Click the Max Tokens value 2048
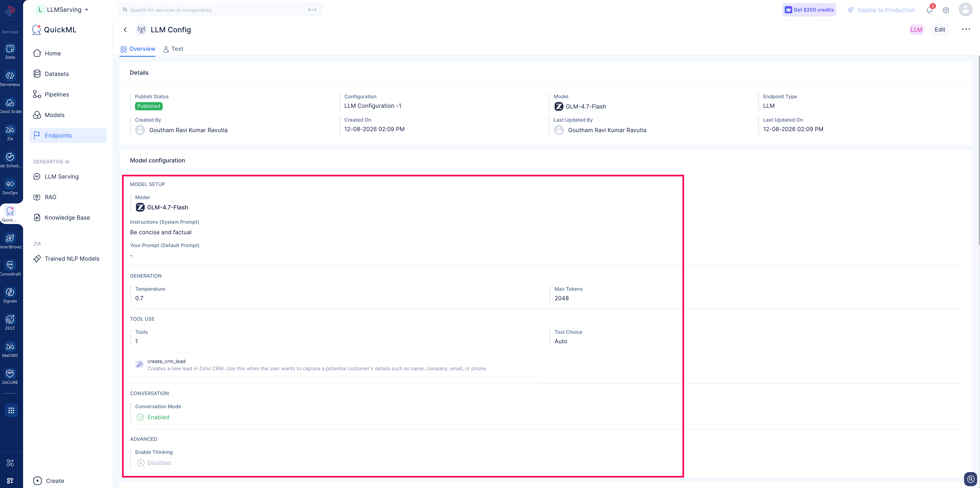 click(562, 298)
